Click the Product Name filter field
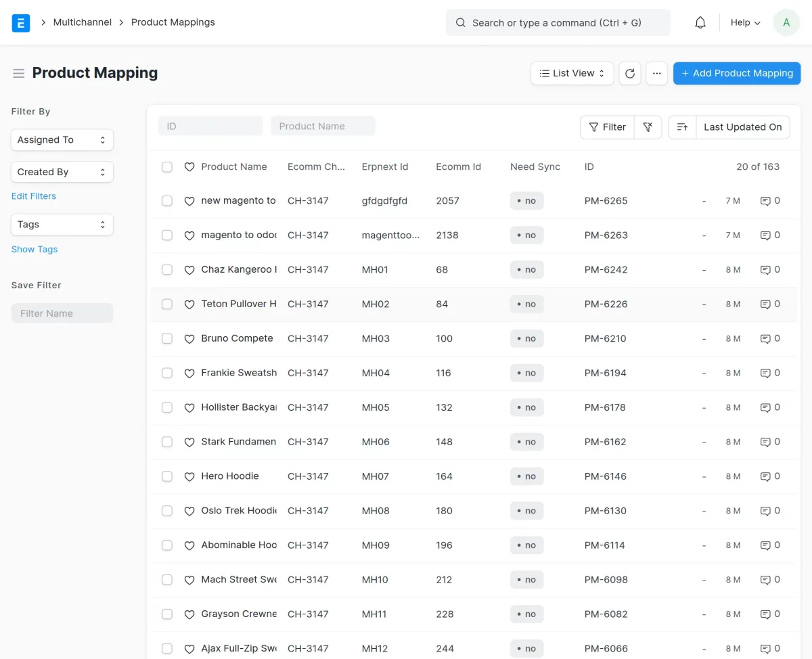The height and width of the screenshot is (659, 812). pos(323,127)
